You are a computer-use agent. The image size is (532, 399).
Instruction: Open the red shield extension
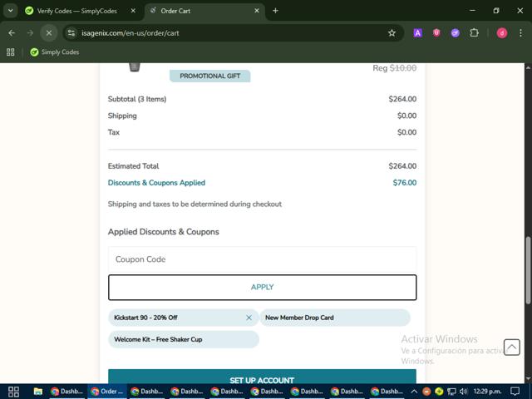coord(436,33)
